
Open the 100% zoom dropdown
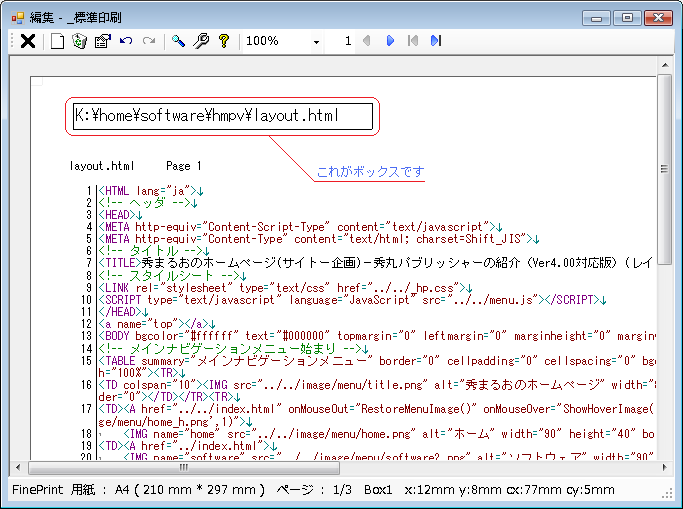click(317, 42)
